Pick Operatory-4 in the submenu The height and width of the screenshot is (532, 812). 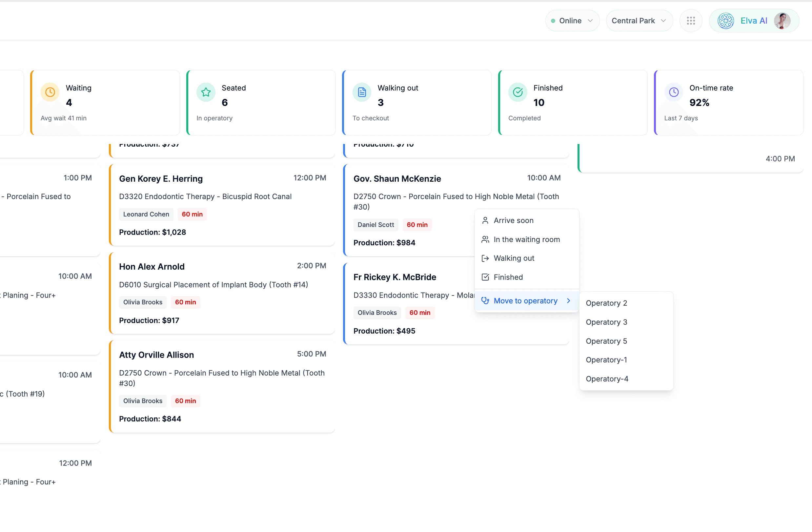click(607, 379)
